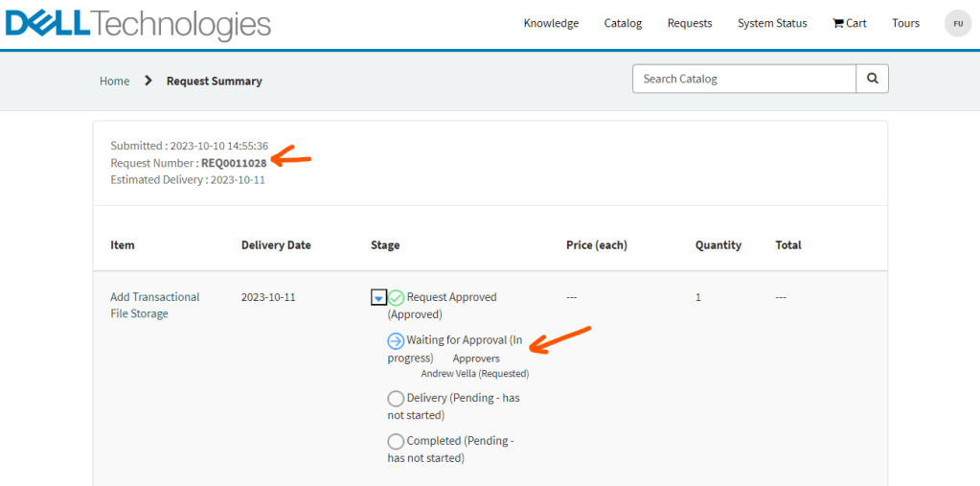Viewport: 980px width, 486px height.
Task: Click the Delivery pending circle icon
Action: pyautogui.click(x=396, y=398)
